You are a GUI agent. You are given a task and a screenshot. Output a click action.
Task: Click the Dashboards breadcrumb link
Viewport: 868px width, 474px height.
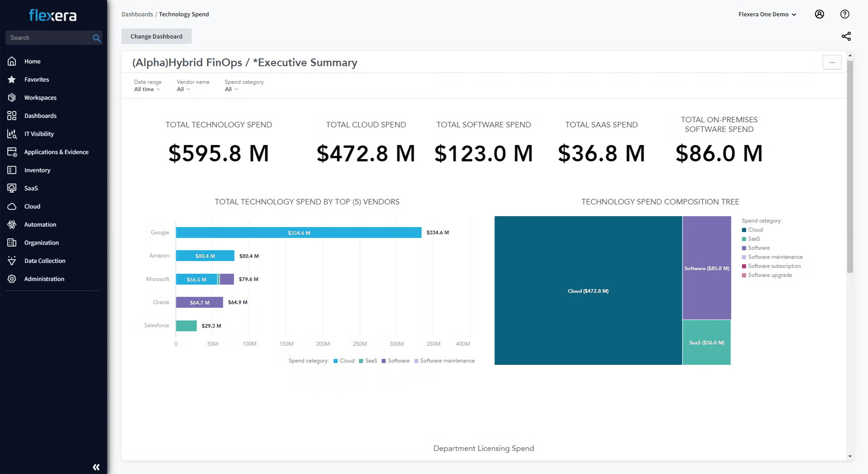pyautogui.click(x=137, y=14)
